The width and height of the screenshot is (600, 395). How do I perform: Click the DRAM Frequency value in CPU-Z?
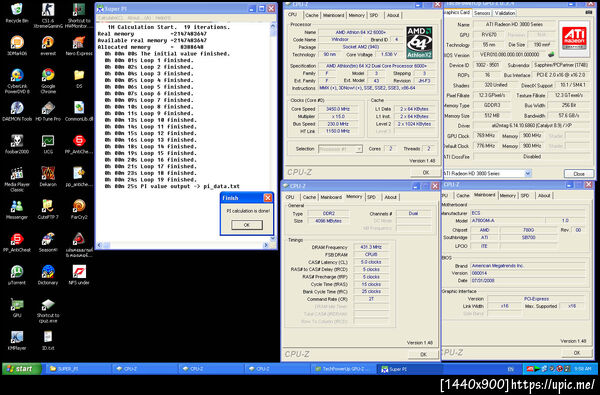371,247
